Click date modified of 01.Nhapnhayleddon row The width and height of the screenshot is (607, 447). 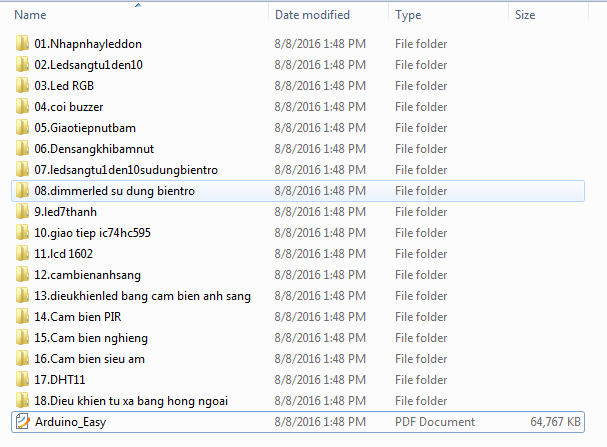pyautogui.click(x=320, y=44)
